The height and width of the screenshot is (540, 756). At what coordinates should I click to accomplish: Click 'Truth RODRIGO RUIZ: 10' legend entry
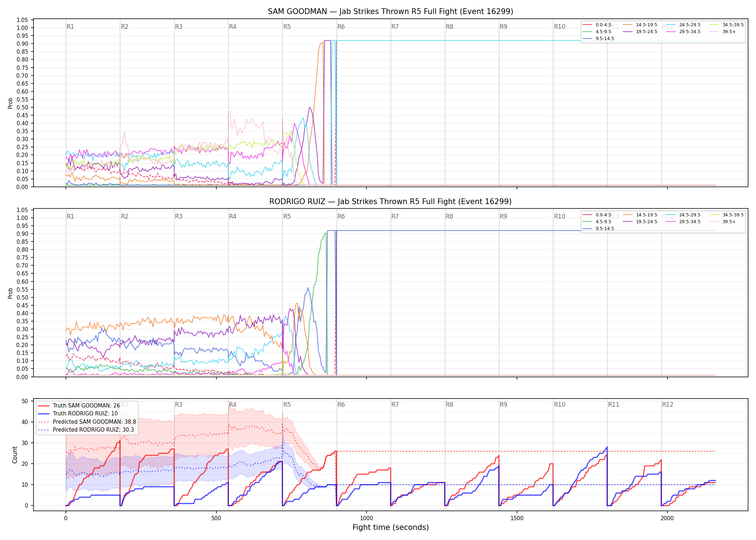pos(78,414)
